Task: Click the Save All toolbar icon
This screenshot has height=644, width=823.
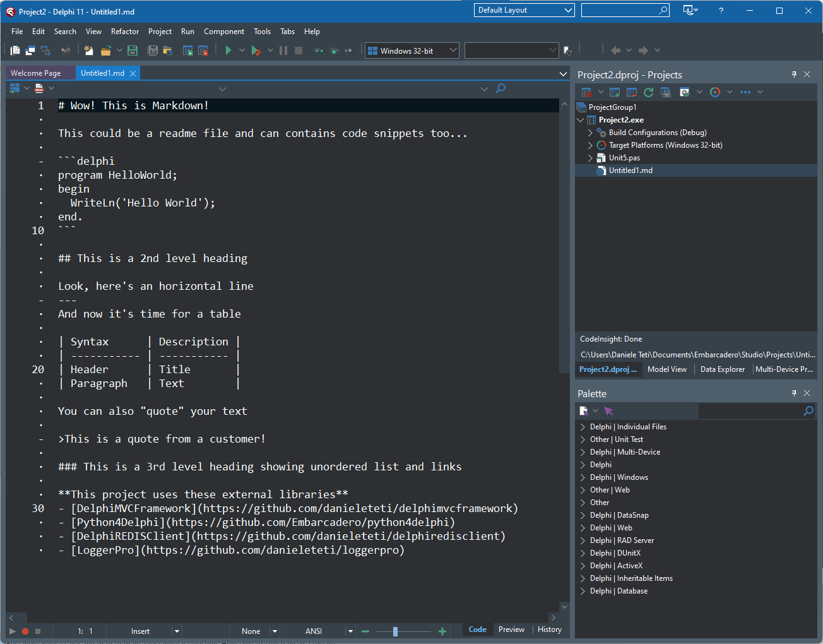Action: click(x=152, y=51)
